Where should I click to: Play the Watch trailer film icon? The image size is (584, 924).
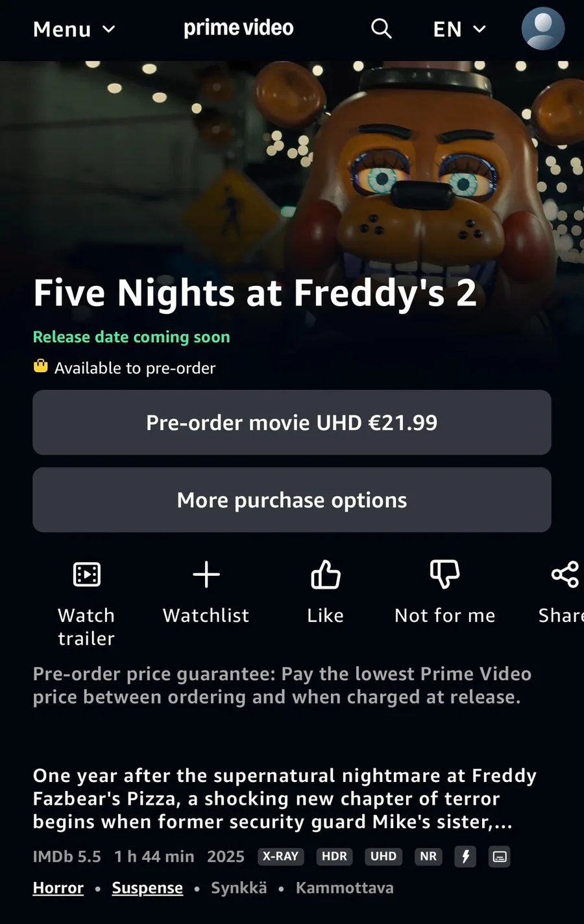86,575
